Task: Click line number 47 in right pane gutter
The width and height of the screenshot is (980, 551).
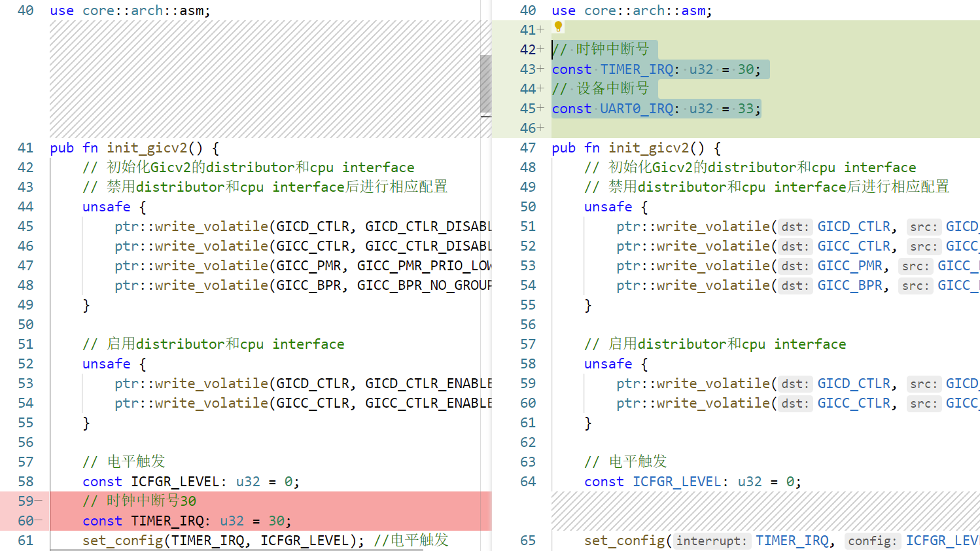Action: [x=527, y=148]
